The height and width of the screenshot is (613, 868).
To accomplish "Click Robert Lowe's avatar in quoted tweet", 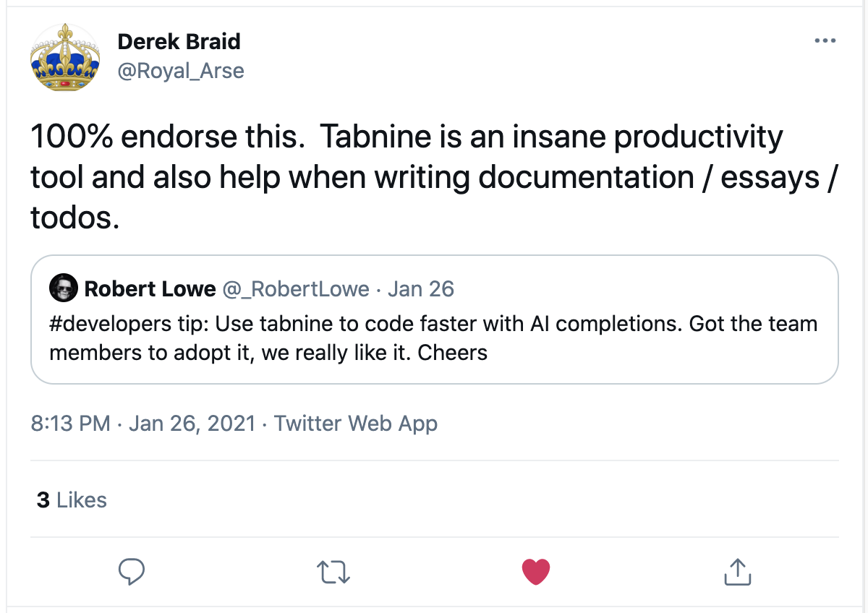I will pyautogui.click(x=64, y=288).
